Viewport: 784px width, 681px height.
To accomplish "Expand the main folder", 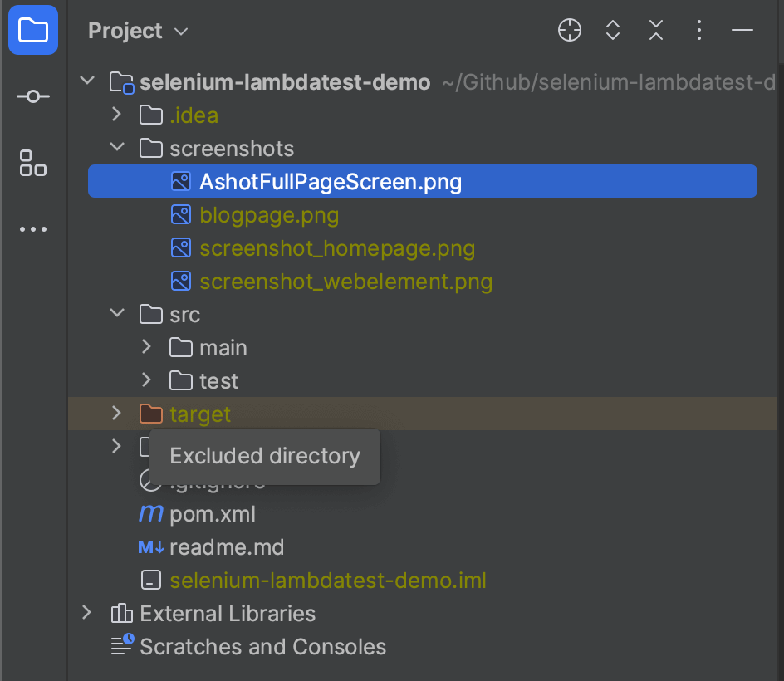I will [x=147, y=347].
